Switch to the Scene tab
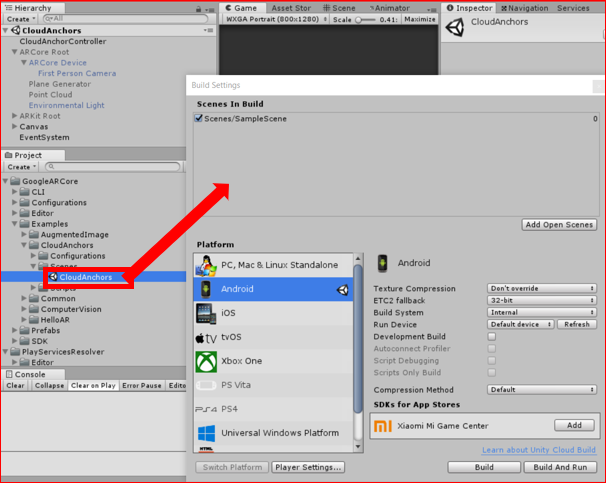606x483 pixels. point(339,8)
